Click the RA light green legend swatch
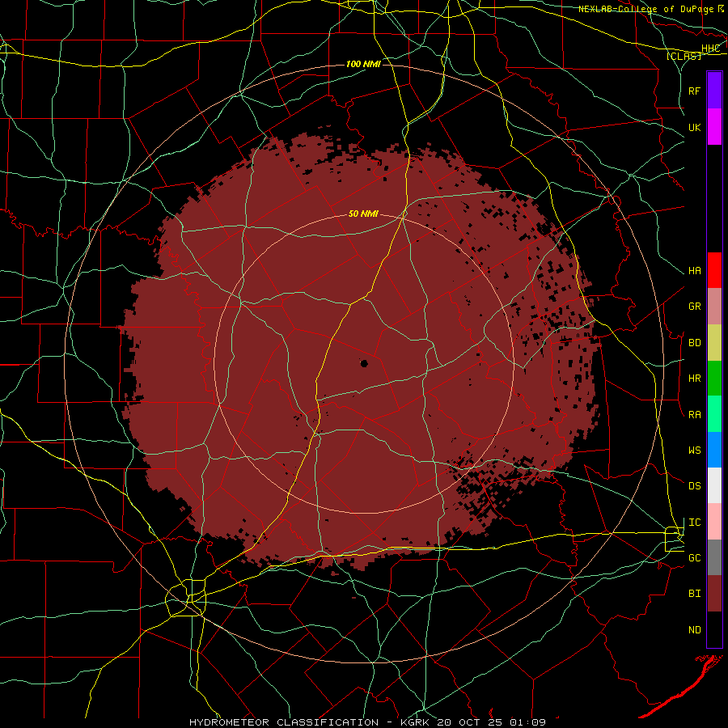The height and width of the screenshot is (728, 728). [714, 414]
